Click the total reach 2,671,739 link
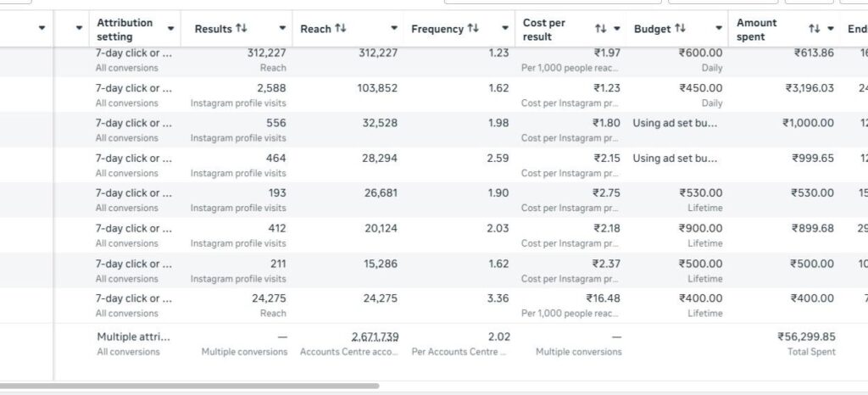The height and width of the screenshot is (395, 868). coord(375,337)
